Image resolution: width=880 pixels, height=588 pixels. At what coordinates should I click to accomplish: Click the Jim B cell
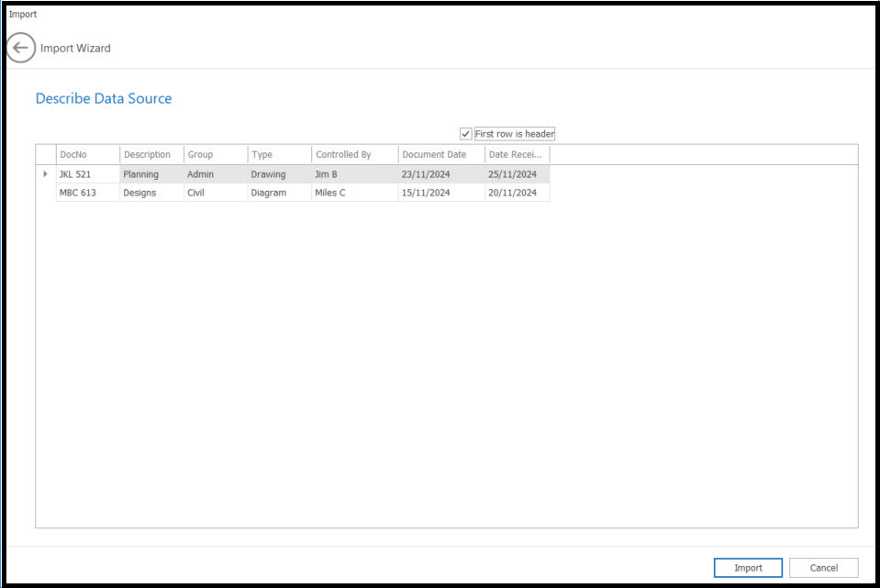[x=354, y=174]
